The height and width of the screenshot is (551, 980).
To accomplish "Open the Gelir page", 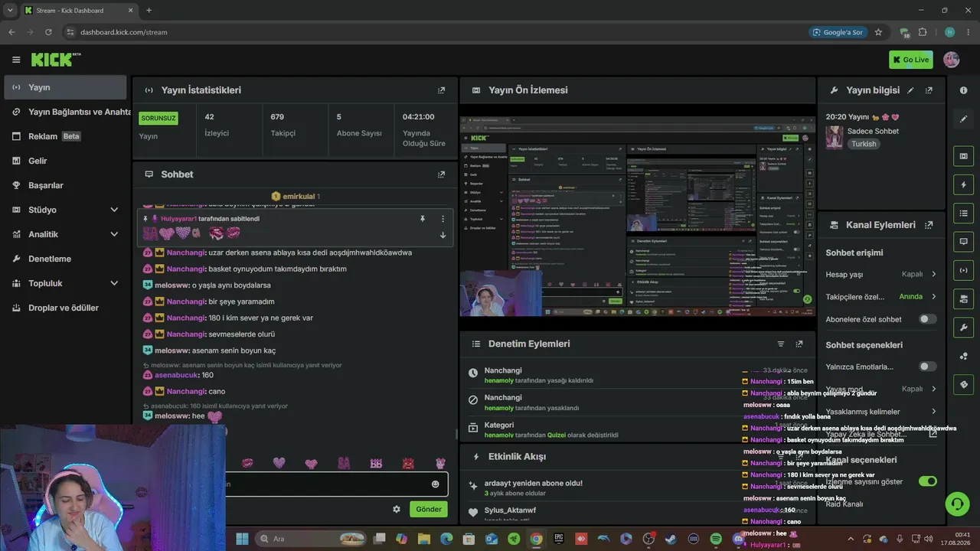I will click(x=66, y=161).
